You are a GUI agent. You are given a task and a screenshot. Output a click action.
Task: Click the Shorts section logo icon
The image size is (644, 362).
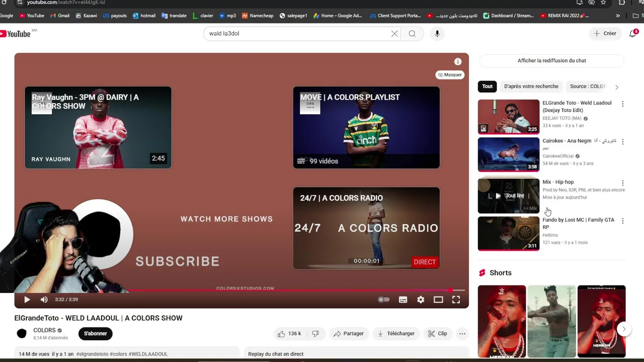482,273
